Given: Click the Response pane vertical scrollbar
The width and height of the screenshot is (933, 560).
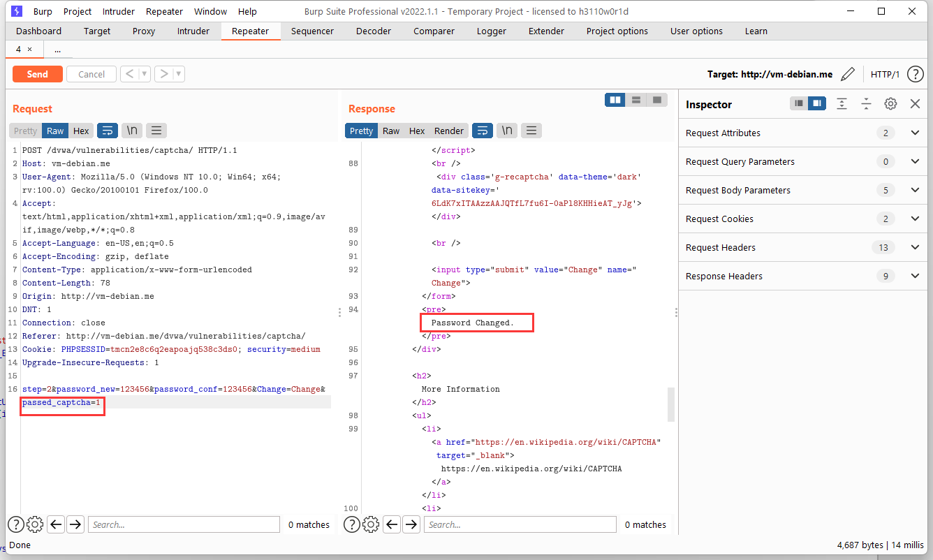Looking at the screenshot, I should (x=670, y=404).
